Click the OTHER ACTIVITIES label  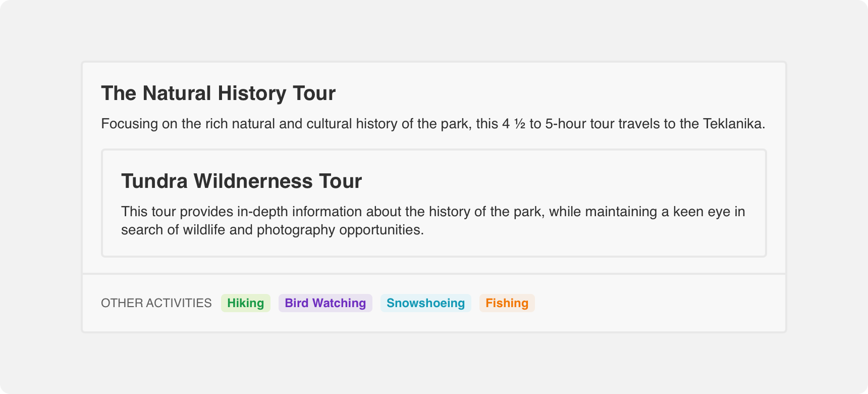click(156, 303)
